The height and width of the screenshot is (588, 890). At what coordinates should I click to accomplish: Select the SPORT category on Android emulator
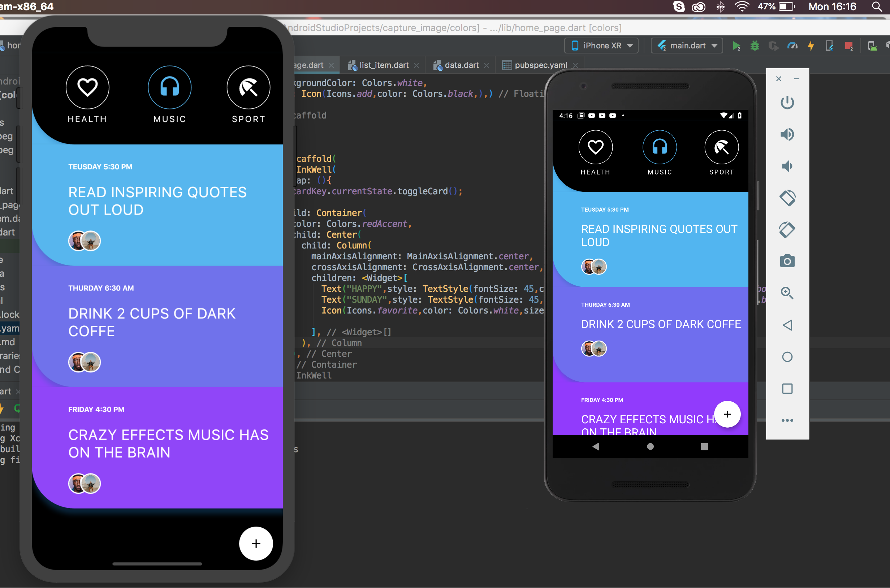(x=721, y=147)
